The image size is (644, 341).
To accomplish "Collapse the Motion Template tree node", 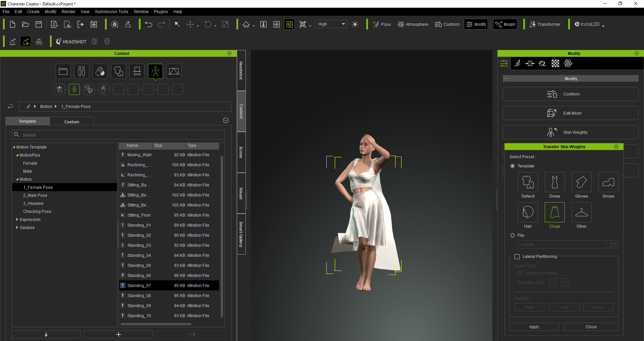I will click(x=14, y=147).
